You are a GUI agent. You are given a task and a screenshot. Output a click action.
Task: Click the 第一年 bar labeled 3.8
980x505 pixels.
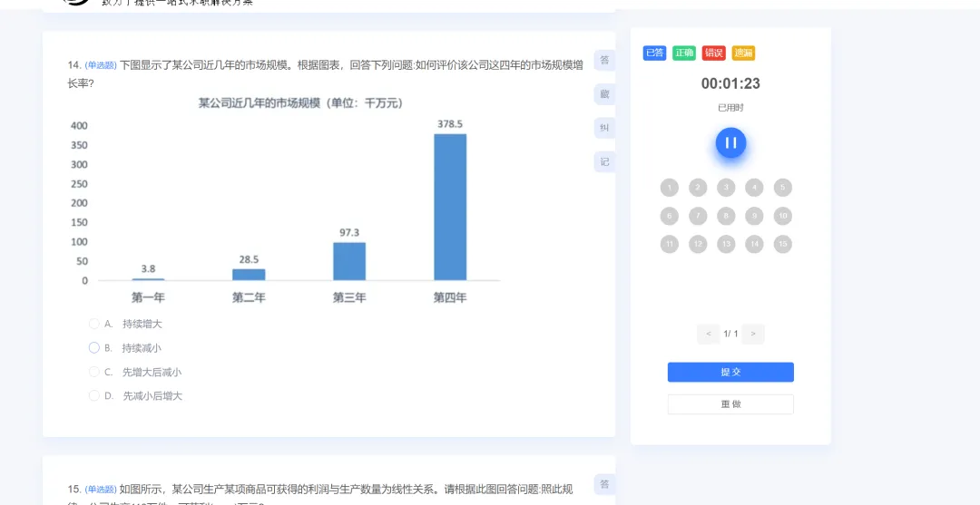coord(148,279)
